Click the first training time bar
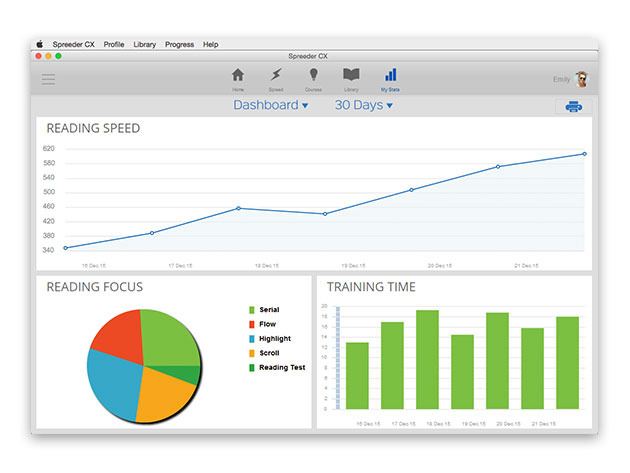630x473 pixels. pos(357,376)
